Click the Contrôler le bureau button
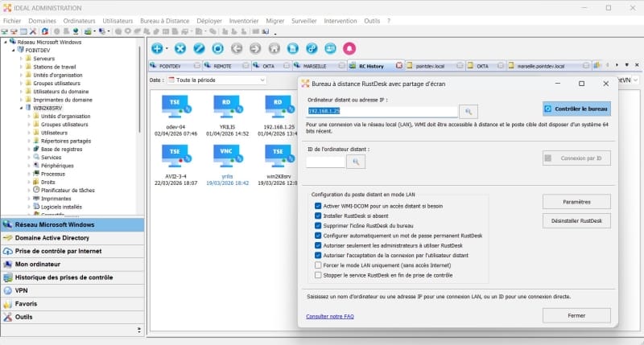The width and height of the screenshot is (644, 345). [576, 108]
